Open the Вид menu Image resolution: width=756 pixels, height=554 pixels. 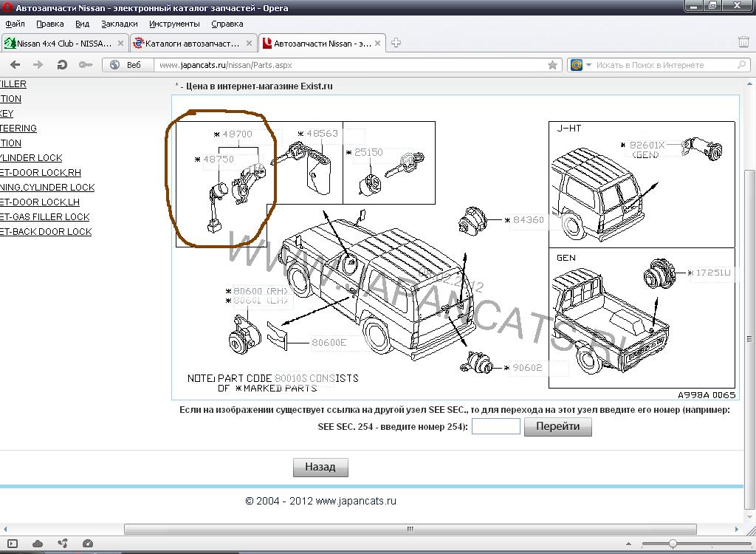[x=83, y=24]
